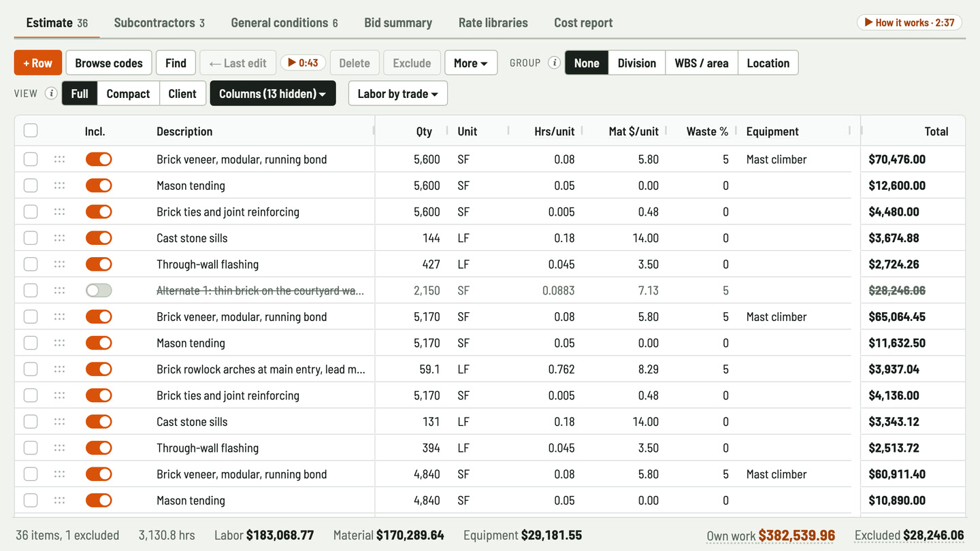The width and height of the screenshot is (980, 551).
Task: Open the Labor by trade dropdown
Action: tap(398, 93)
